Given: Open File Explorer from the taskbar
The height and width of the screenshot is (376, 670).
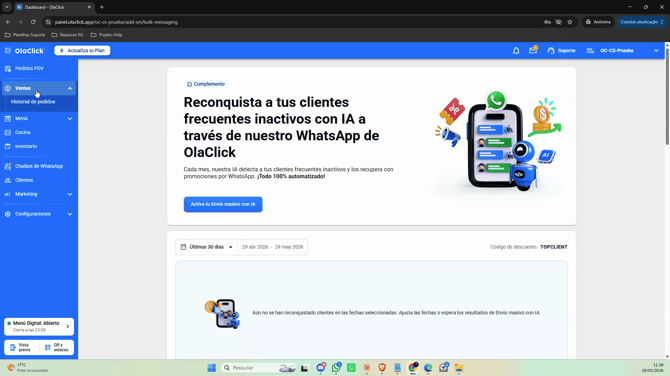Looking at the screenshot, I should coord(459,368).
